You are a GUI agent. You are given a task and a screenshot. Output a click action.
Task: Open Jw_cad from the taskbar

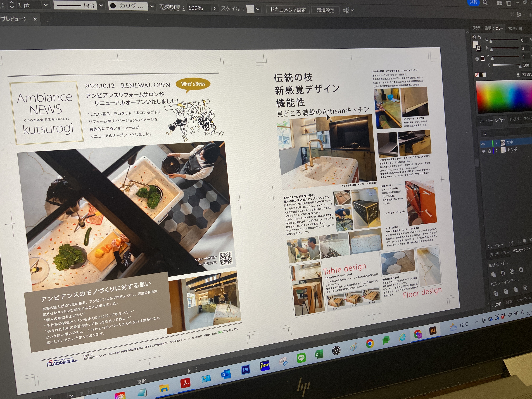pos(265,366)
